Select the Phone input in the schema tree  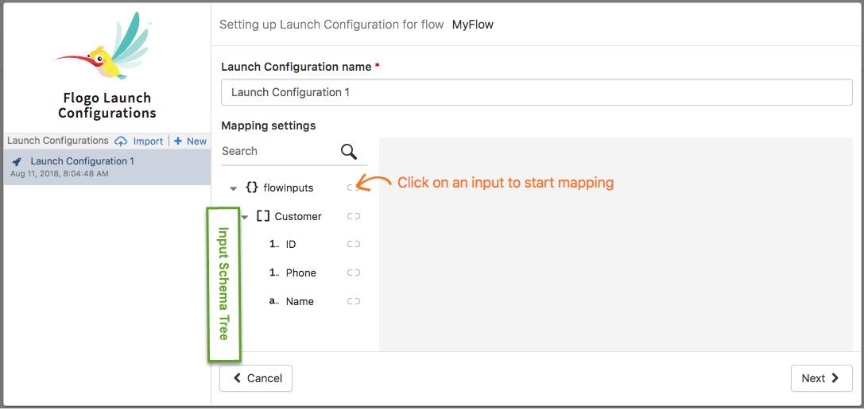(x=300, y=273)
